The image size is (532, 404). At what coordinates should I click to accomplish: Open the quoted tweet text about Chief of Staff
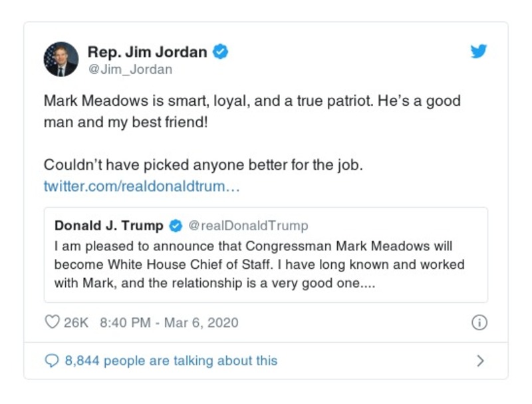pos(259,264)
